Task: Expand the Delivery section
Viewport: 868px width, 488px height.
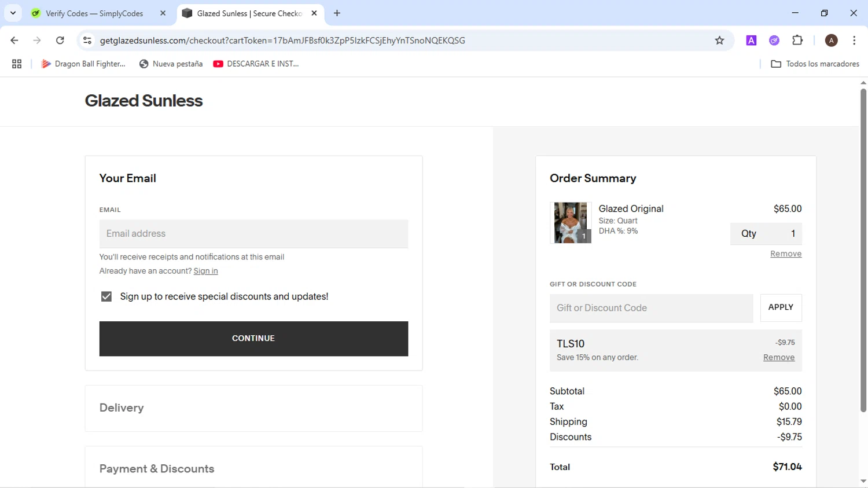Action: point(253,408)
